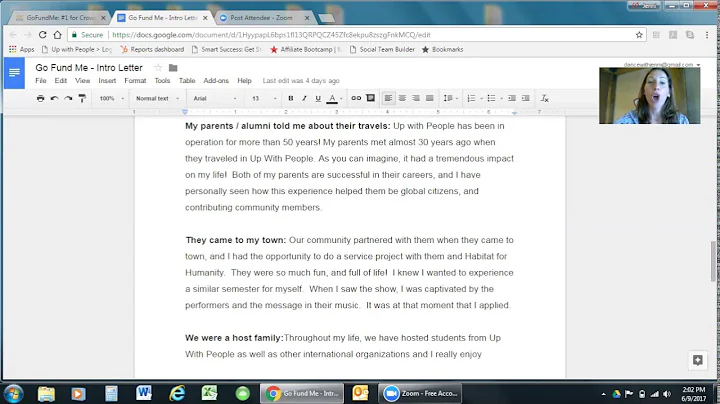The height and width of the screenshot is (404, 720).
Task: Click the left indent marker on ruler
Action: point(185,112)
